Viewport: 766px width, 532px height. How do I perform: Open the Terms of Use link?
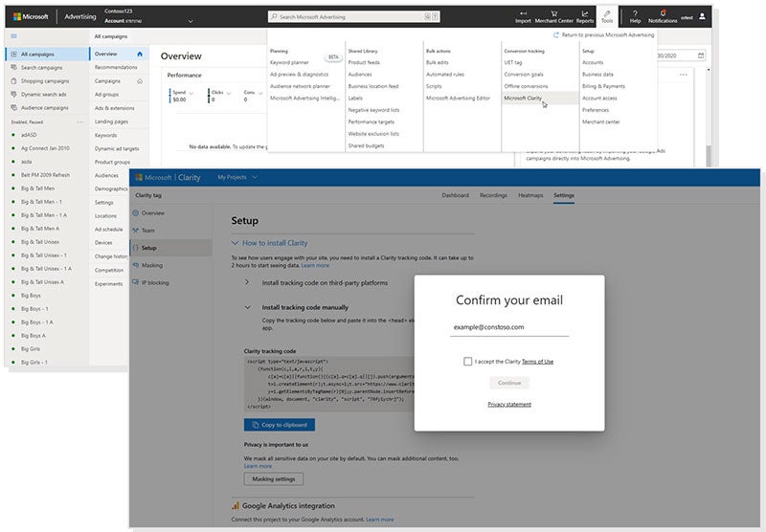(x=537, y=362)
